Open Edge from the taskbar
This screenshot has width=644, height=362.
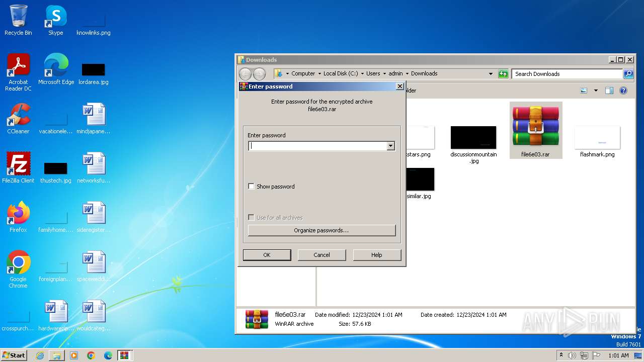(x=108, y=355)
